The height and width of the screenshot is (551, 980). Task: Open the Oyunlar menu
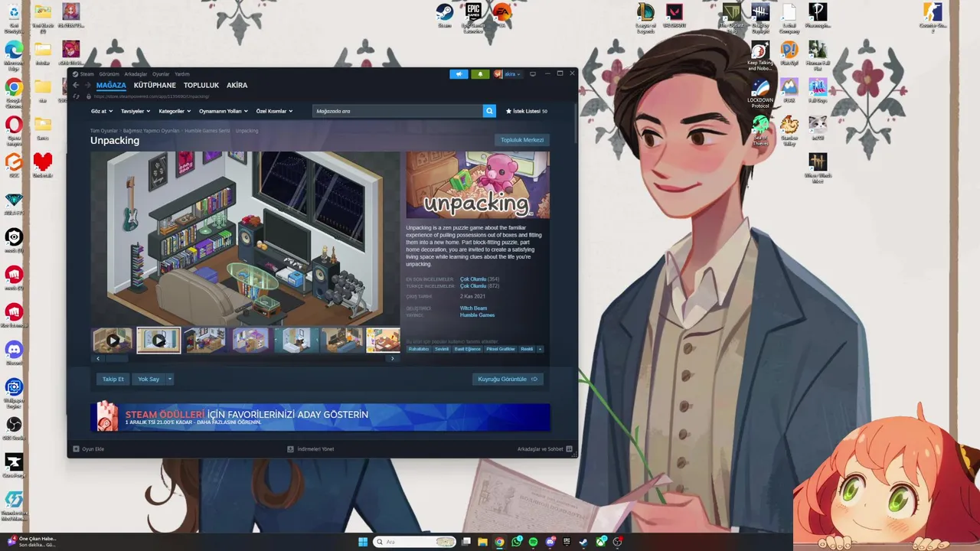point(161,74)
